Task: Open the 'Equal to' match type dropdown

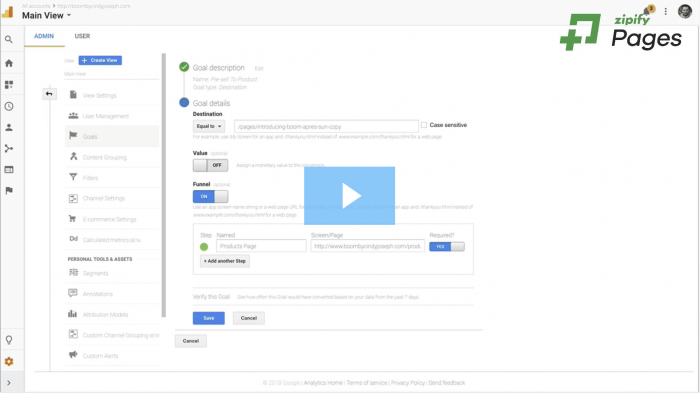Action: (209, 126)
